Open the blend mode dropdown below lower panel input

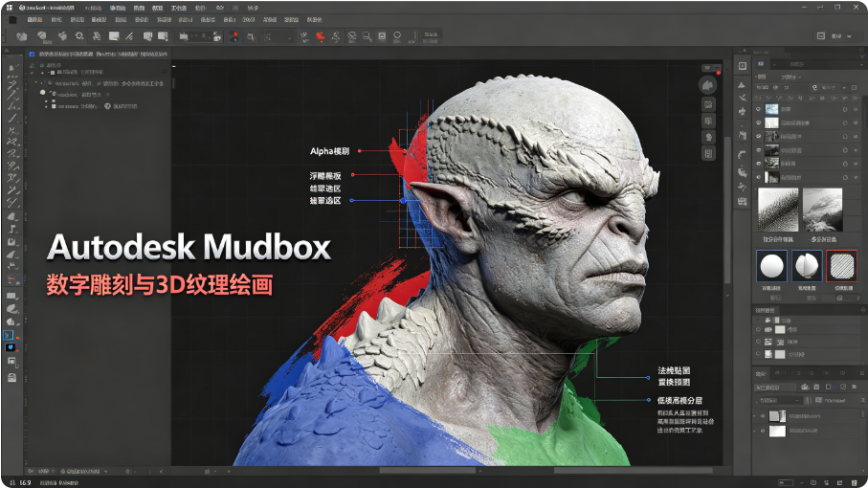tap(779, 400)
